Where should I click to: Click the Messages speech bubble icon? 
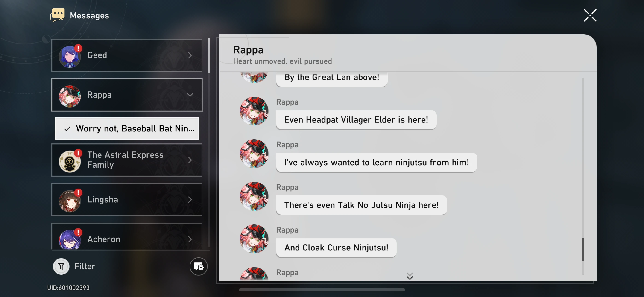tap(57, 15)
